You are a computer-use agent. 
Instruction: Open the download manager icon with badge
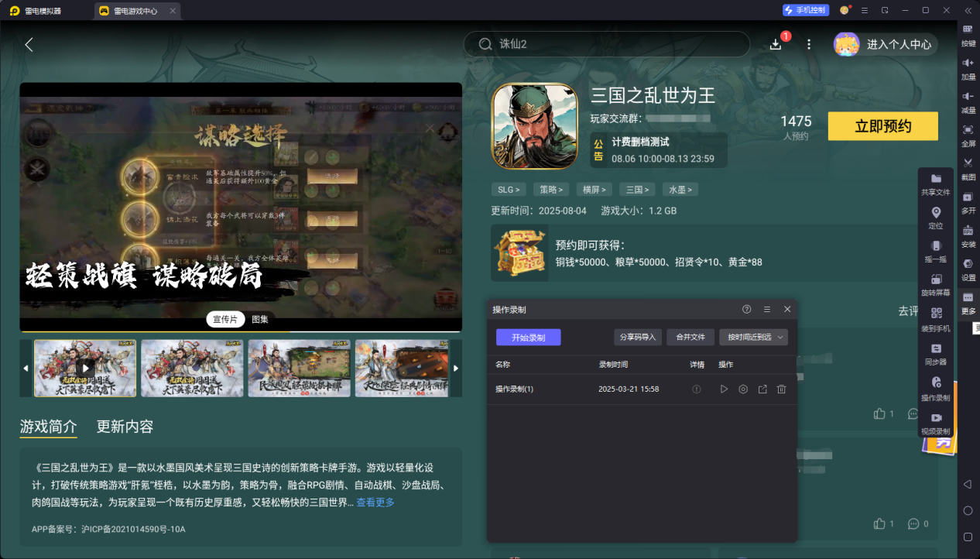pyautogui.click(x=776, y=44)
